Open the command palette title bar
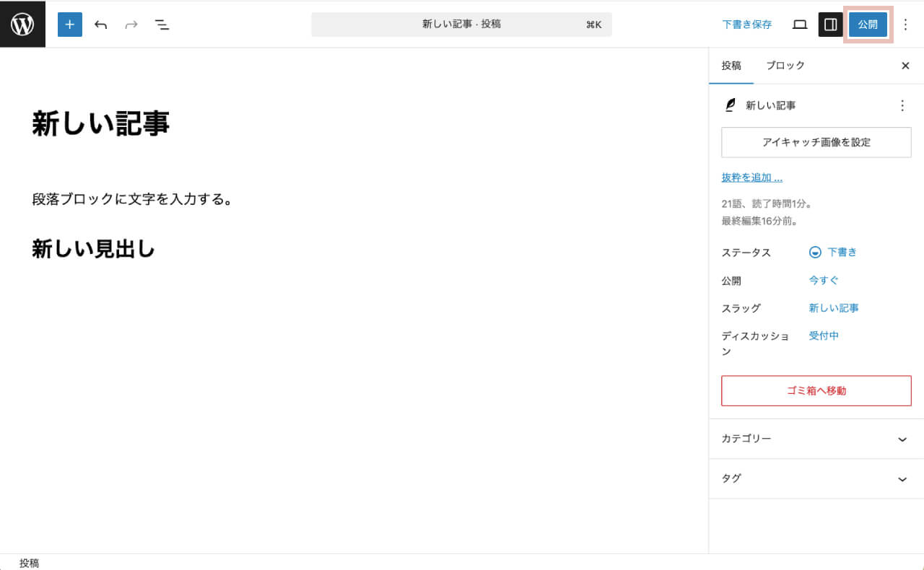 (x=461, y=24)
